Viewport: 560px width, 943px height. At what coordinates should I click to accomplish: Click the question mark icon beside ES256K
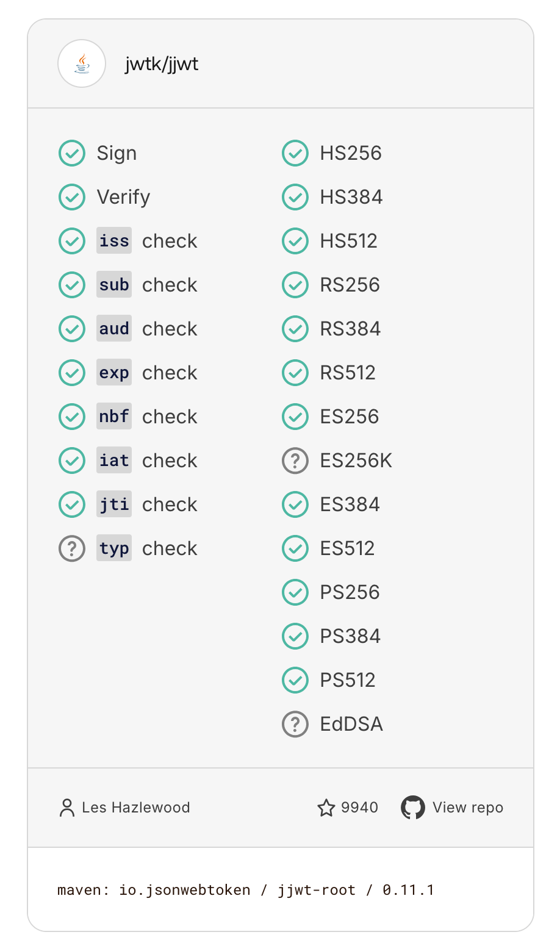(x=295, y=461)
